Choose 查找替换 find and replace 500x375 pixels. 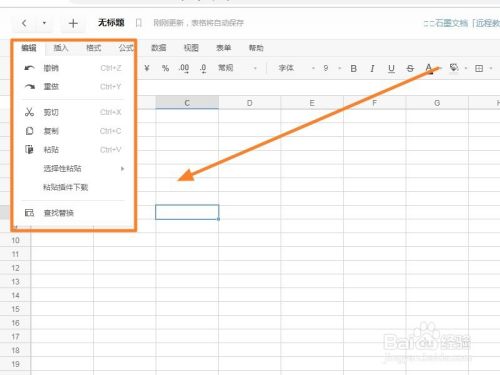point(73,213)
